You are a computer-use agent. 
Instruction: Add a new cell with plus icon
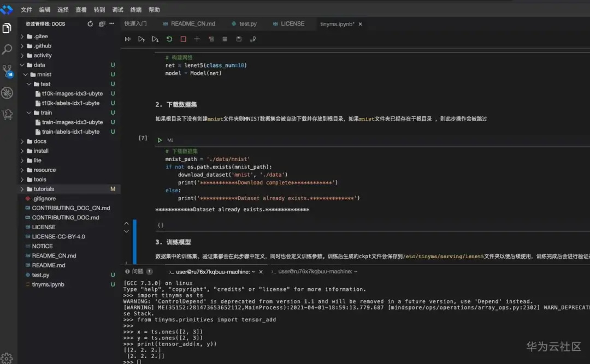(x=197, y=39)
